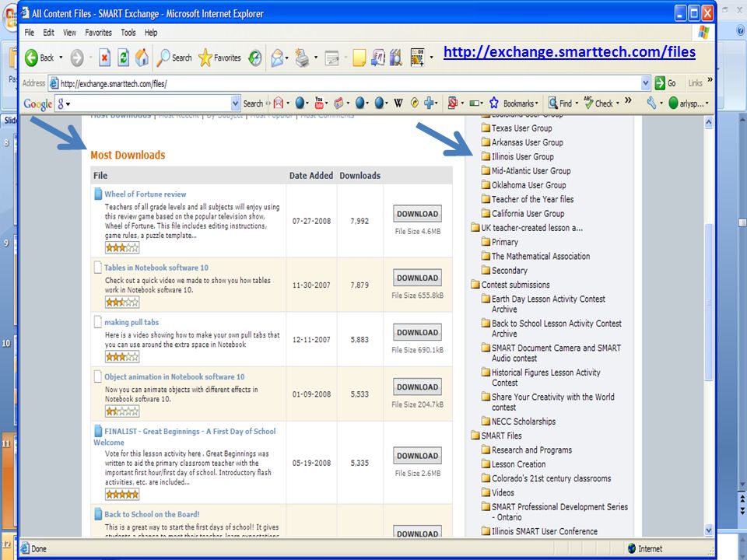747x560 pixels.
Task: Click the Refresh page icon
Action: tap(123, 58)
